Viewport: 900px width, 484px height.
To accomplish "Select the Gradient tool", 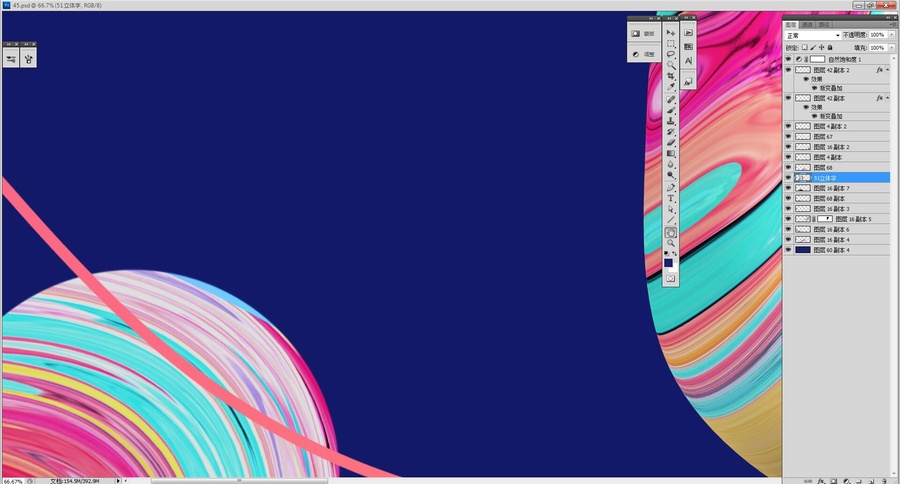I will (x=670, y=154).
